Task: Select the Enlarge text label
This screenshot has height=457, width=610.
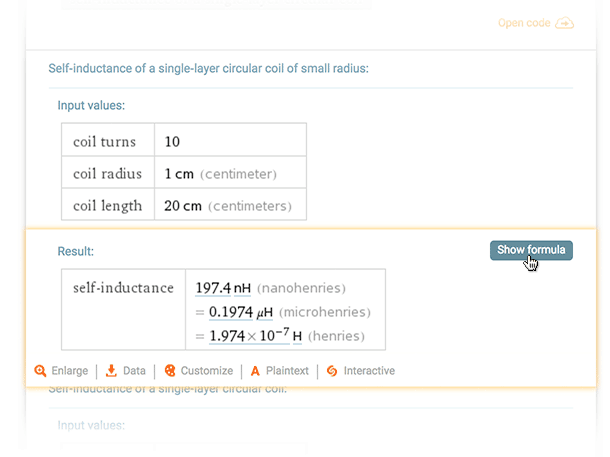Action: tap(70, 370)
